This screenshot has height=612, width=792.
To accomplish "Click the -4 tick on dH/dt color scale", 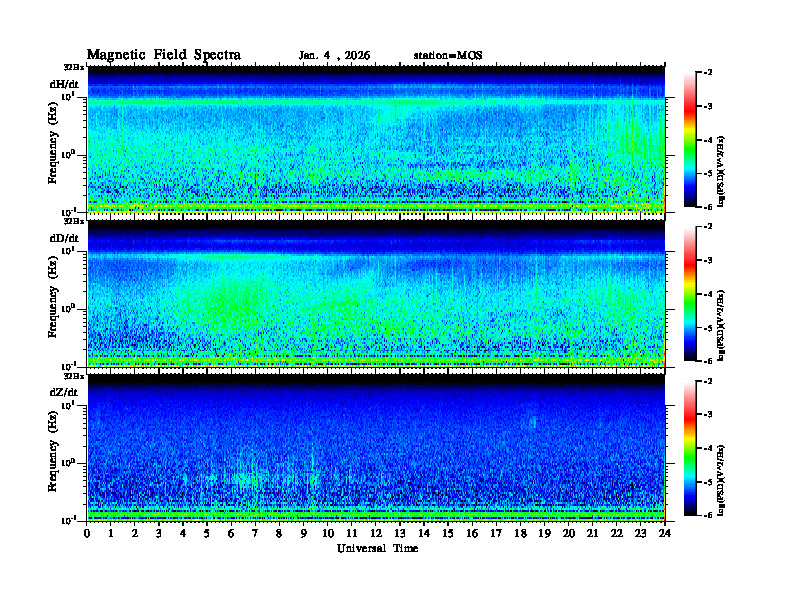I will 708,140.
